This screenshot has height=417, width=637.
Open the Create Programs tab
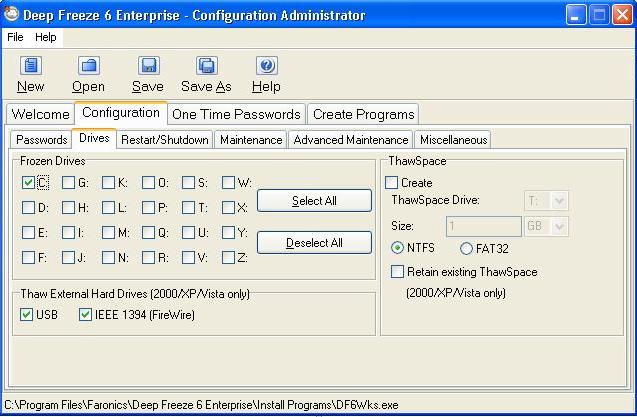pos(363,114)
